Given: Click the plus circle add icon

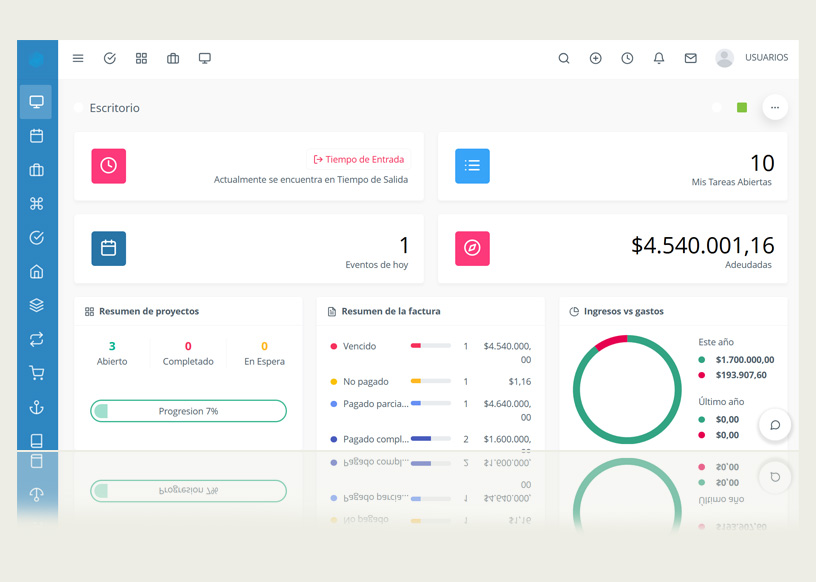Looking at the screenshot, I should (596, 59).
